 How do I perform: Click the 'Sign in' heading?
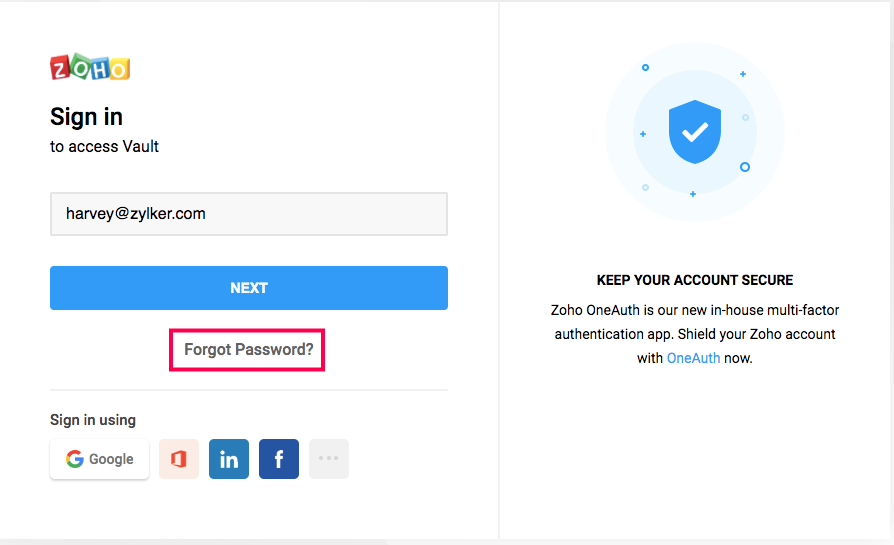pyautogui.click(x=87, y=117)
